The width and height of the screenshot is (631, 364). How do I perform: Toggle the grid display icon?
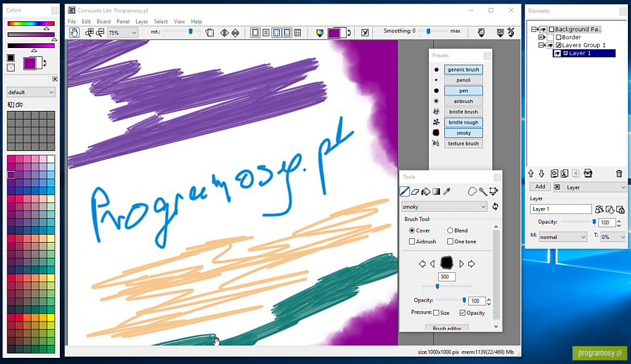click(x=266, y=33)
